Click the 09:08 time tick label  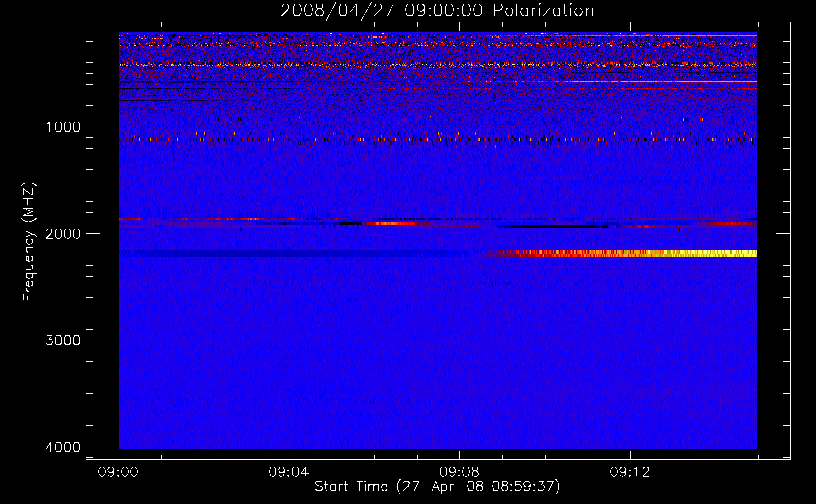(459, 472)
